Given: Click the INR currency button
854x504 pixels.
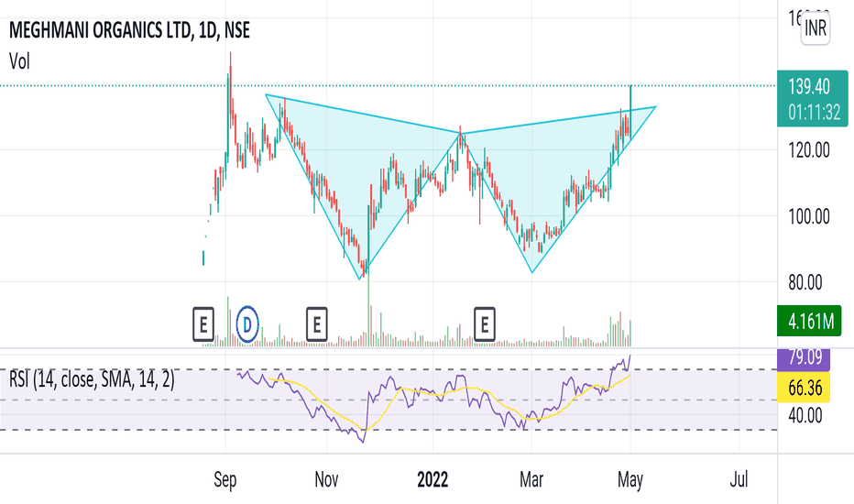Looking at the screenshot, I should point(815,28).
